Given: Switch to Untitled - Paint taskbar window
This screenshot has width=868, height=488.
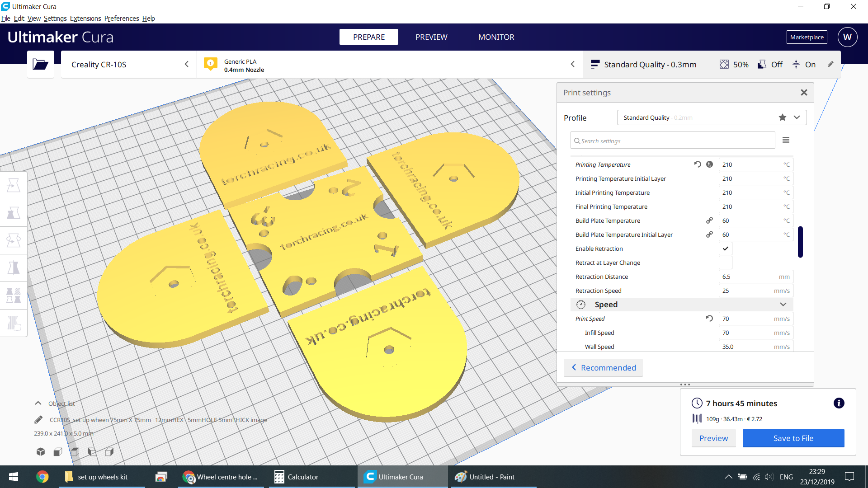Looking at the screenshot, I should (493, 477).
